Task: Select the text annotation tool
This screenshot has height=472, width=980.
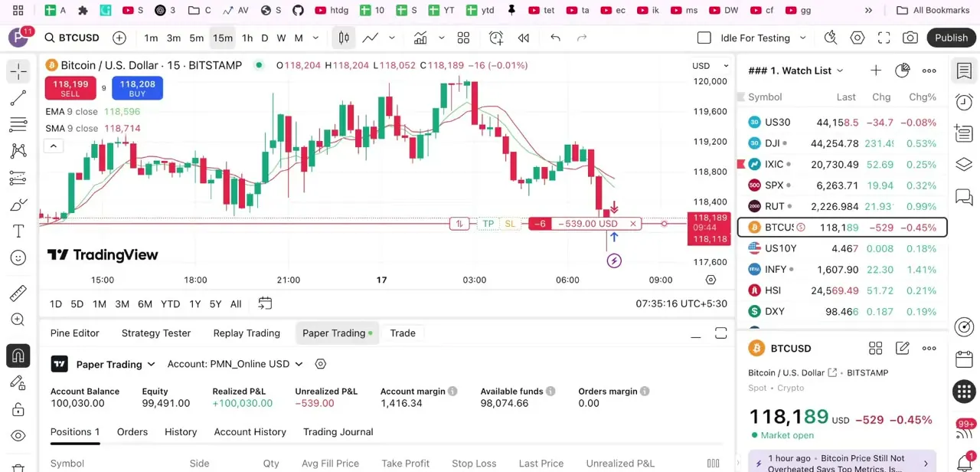Action: pos(18,231)
